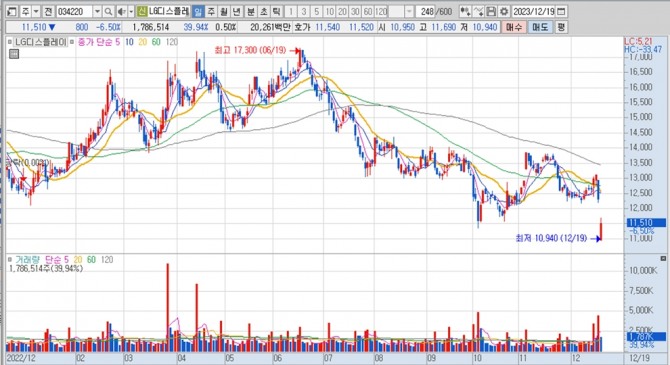Click the 호가 ask price 11,540
The image size is (670, 365).
pos(328,27)
